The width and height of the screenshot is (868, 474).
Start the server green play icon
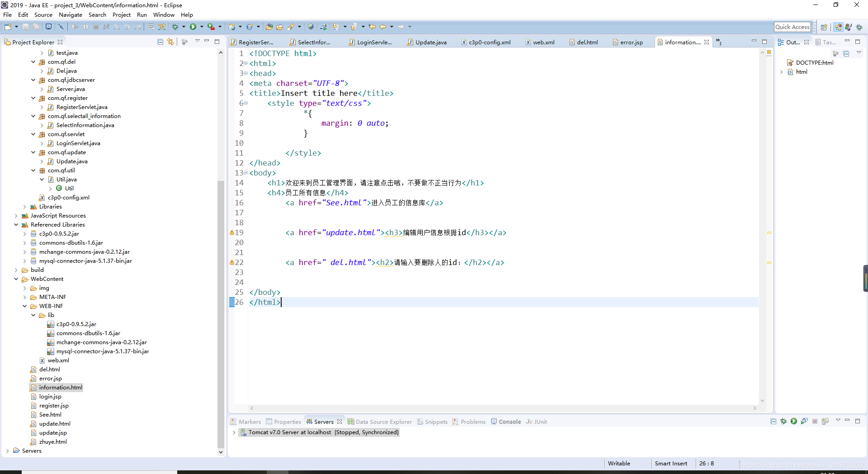pyautogui.click(x=794, y=422)
